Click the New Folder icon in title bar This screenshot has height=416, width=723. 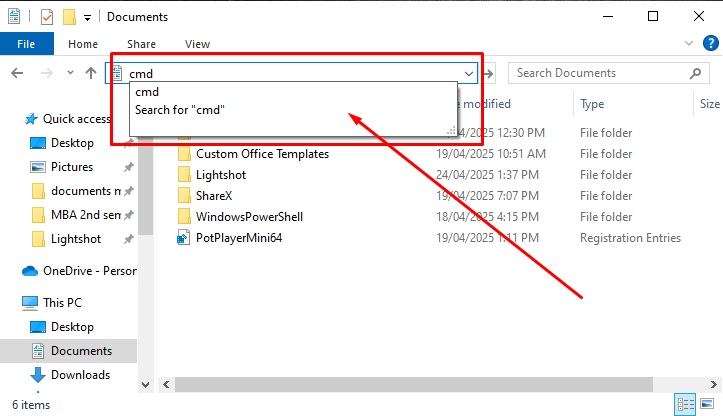(69, 17)
